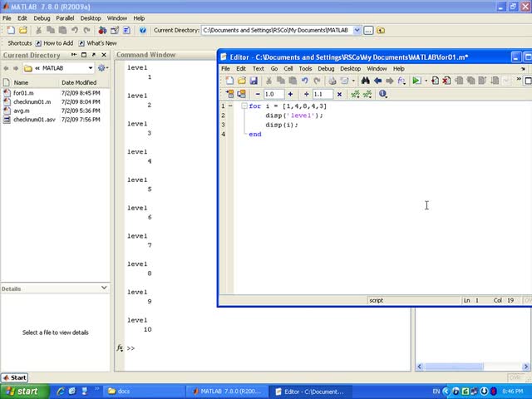
Task: Click the Save icon in Editor toolbar
Action: click(x=254, y=81)
